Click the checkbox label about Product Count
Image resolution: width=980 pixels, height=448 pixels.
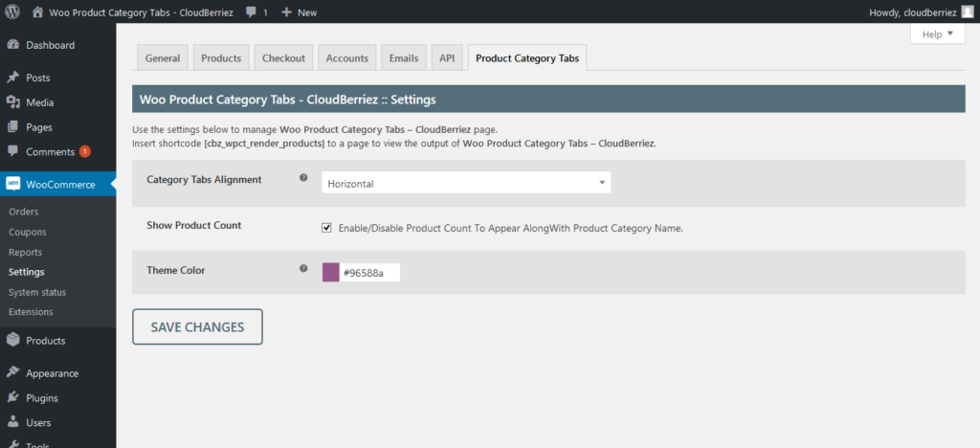[511, 229]
